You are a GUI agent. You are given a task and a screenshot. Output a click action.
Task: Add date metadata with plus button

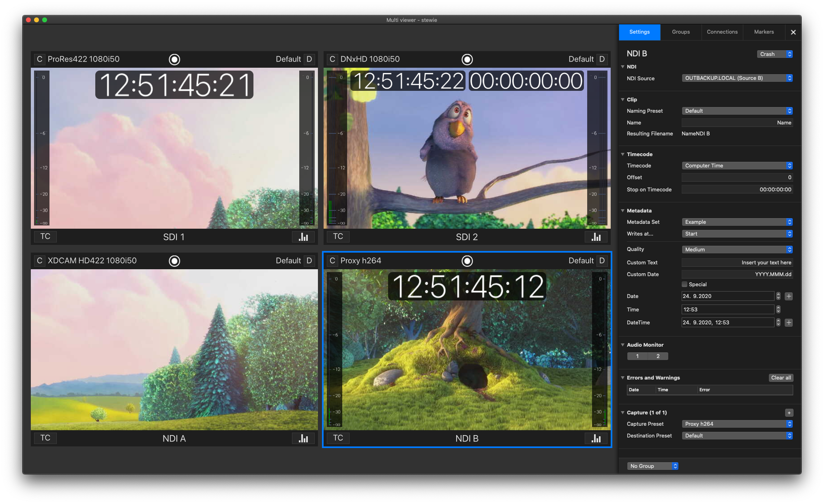[789, 296]
